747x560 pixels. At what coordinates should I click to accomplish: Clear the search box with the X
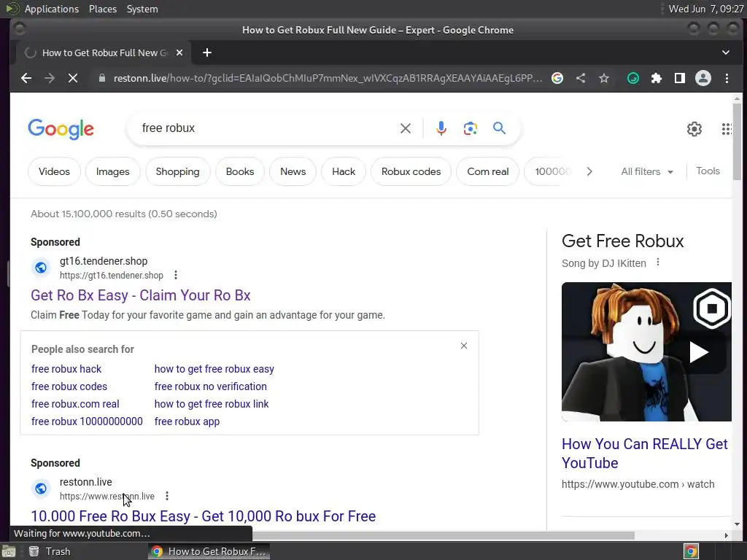[x=406, y=128]
